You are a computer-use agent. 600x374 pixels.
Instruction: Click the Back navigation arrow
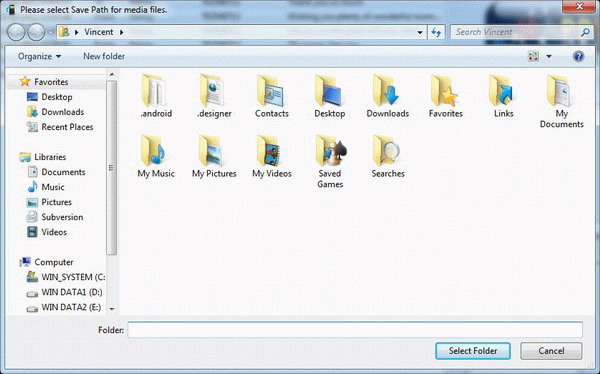(x=16, y=33)
